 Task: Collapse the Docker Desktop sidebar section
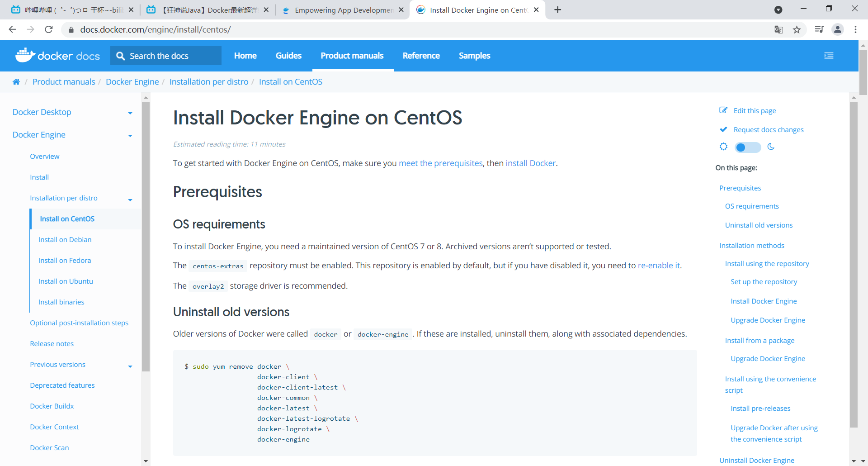(x=130, y=113)
